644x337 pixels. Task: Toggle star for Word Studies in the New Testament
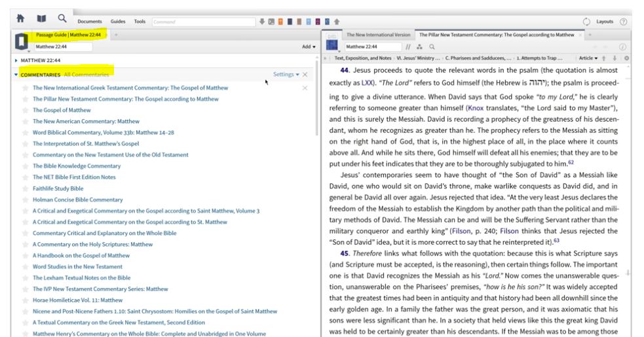tap(26, 266)
